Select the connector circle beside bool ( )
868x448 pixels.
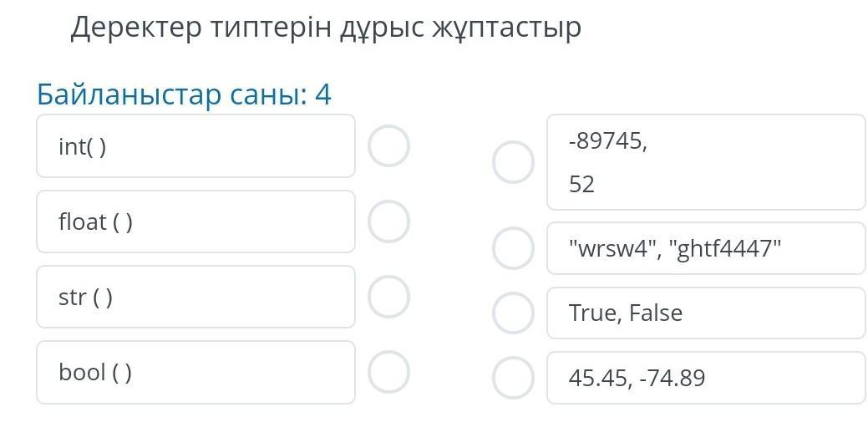pyautogui.click(x=388, y=372)
